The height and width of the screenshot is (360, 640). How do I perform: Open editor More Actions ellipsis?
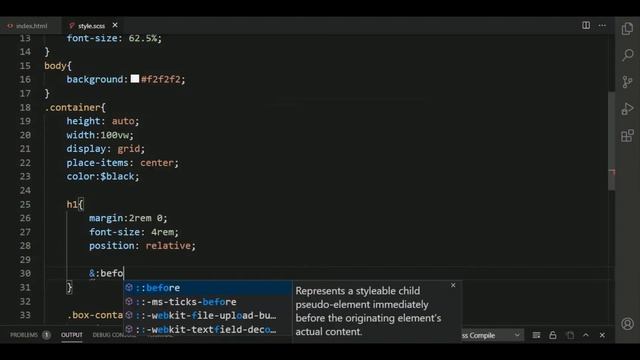[602, 25]
